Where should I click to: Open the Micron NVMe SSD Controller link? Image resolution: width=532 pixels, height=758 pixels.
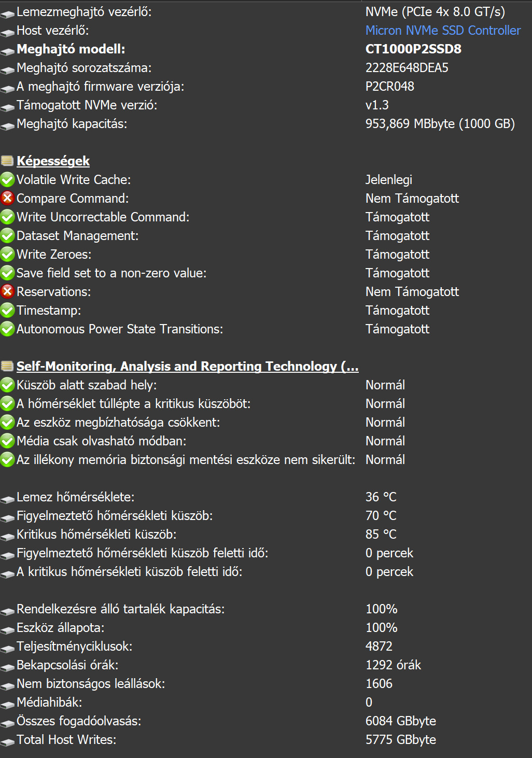coord(443,31)
